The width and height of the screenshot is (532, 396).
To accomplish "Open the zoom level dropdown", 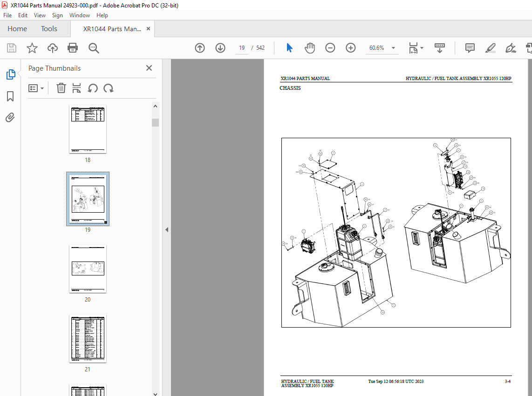I will (x=393, y=48).
